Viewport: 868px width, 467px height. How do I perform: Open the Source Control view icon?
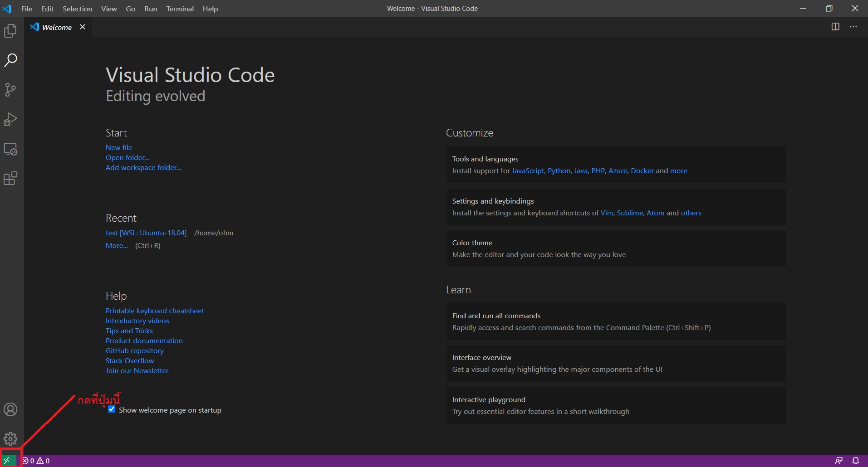click(10, 90)
